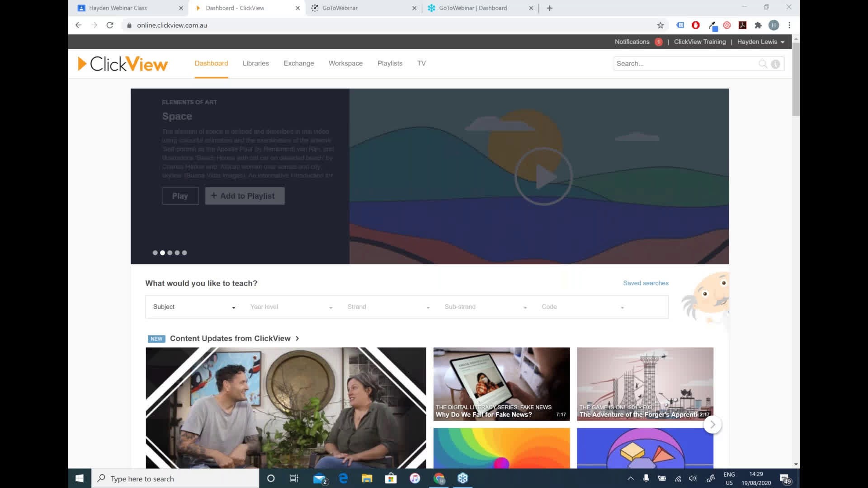The image size is (868, 488).
Task: Open iTunes from the taskbar
Action: click(415, 478)
